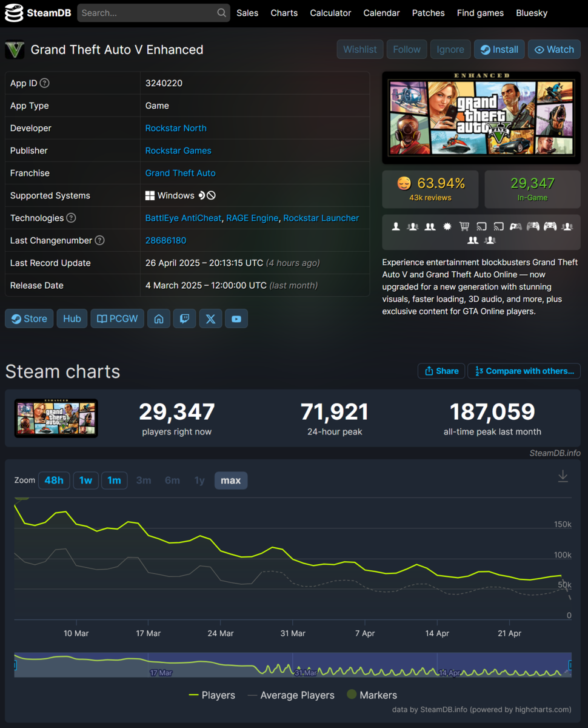Toggle Markers series in chart legend
Screen dimensions: 588x728
(372, 695)
